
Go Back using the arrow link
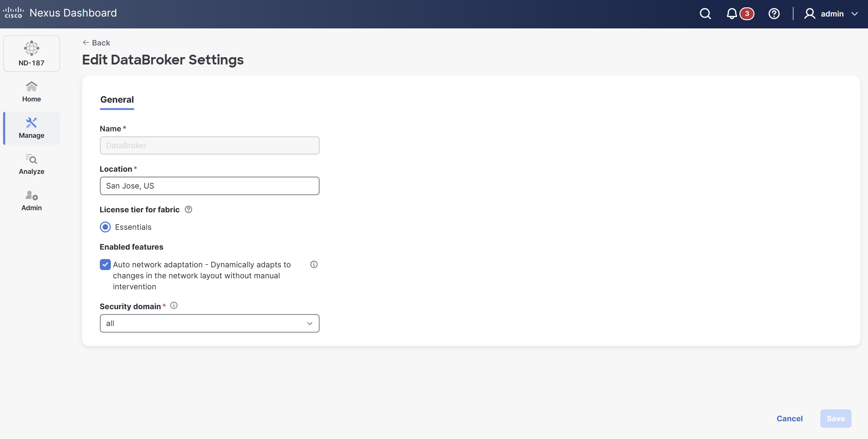tap(96, 43)
